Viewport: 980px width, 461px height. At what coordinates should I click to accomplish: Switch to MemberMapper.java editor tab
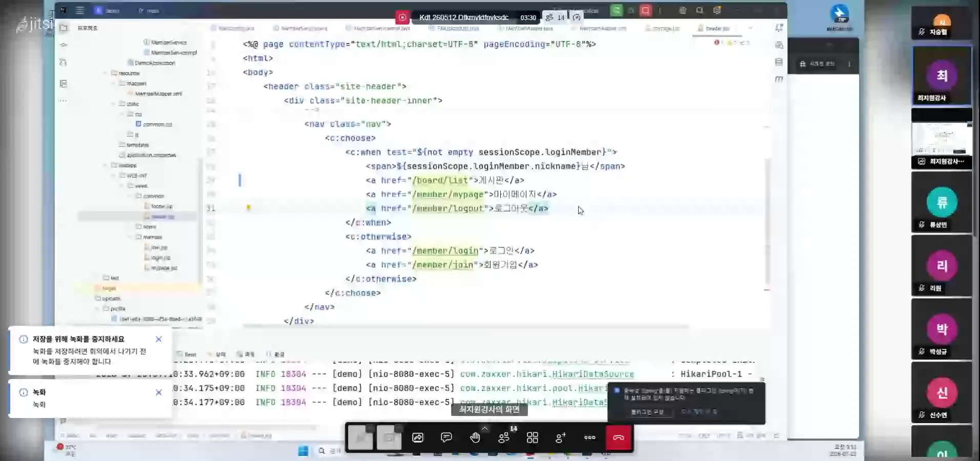pyautogui.click(x=525, y=29)
